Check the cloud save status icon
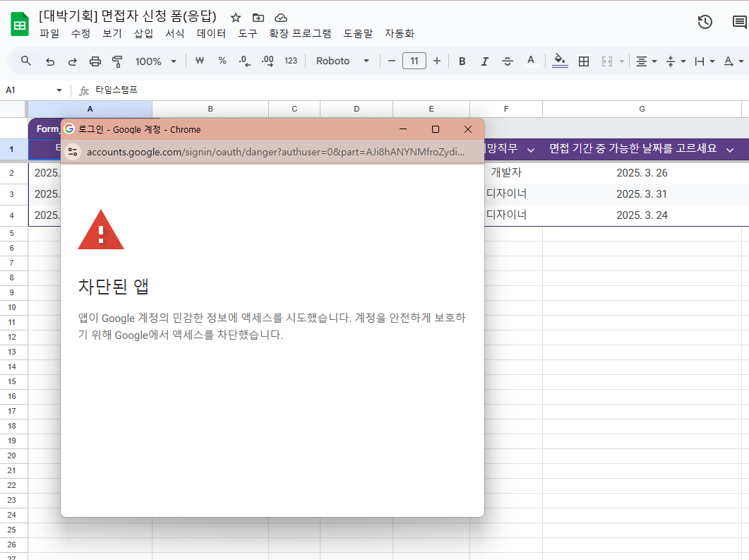The width and height of the screenshot is (749, 560). tap(281, 18)
